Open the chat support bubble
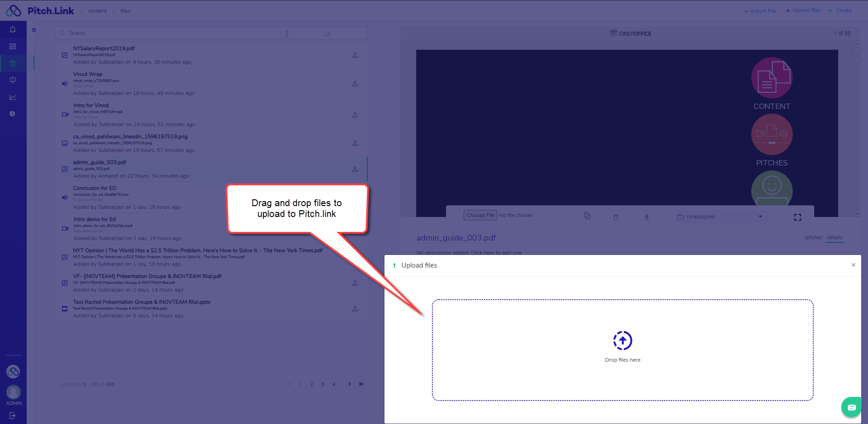The height and width of the screenshot is (424, 868). point(851,407)
